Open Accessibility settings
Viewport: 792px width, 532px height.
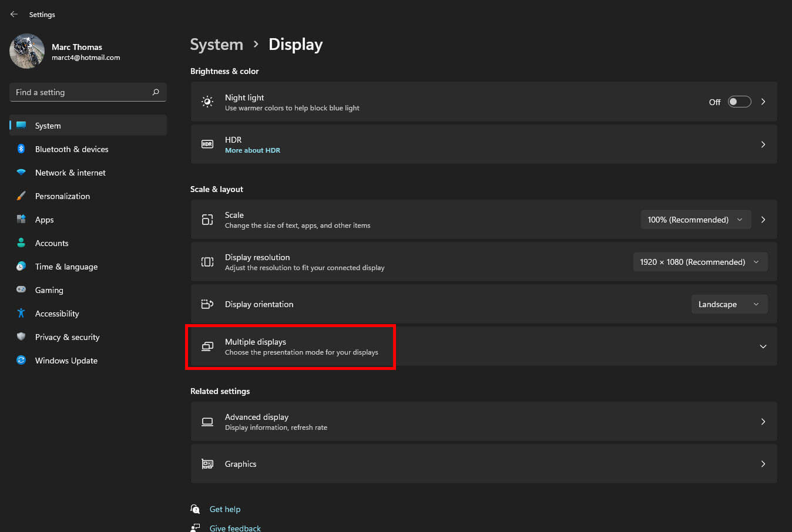(88, 314)
